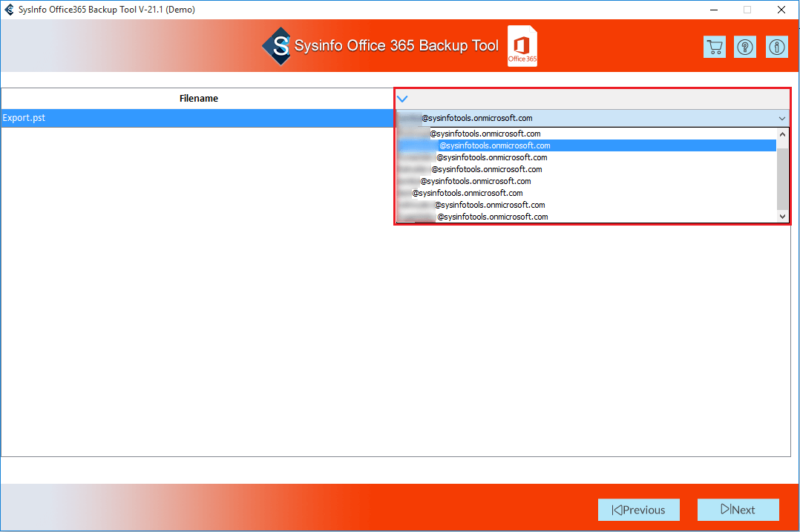This screenshot has width=800, height=532.
Task: Minimize the SysInfo Backup Tool window
Action: point(714,10)
